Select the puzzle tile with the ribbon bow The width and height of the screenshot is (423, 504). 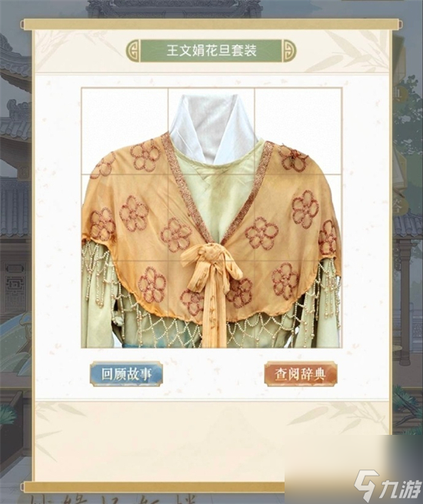(211, 304)
